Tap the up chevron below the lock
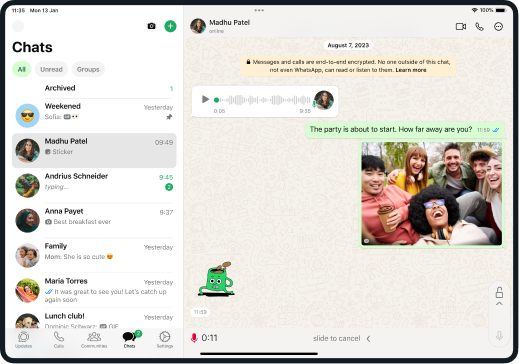The image size is (519, 364). pos(499,304)
